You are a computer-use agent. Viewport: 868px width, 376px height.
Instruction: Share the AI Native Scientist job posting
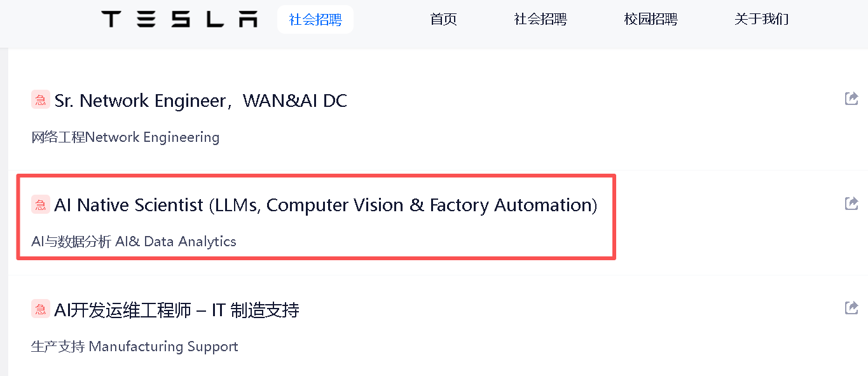[x=851, y=203]
